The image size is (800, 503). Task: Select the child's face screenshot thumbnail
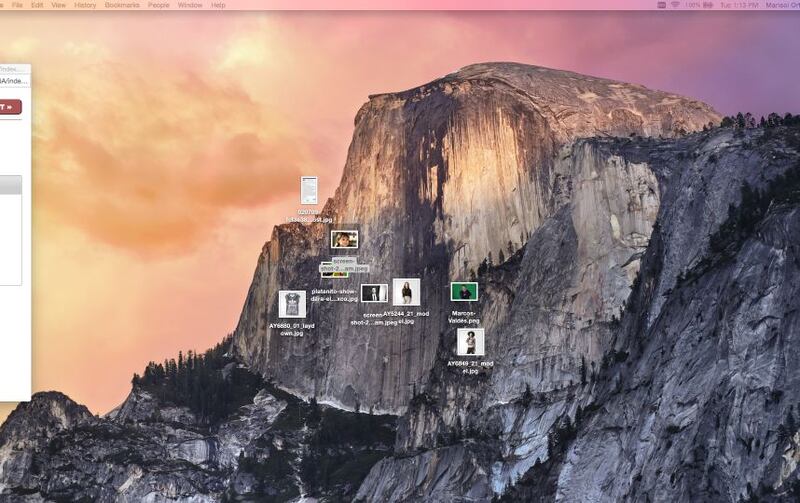344,239
